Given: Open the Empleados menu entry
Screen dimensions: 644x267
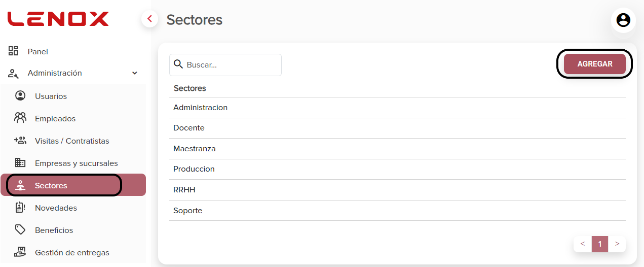Looking at the screenshot, I should pyautogui.click(x=73, y=118).
